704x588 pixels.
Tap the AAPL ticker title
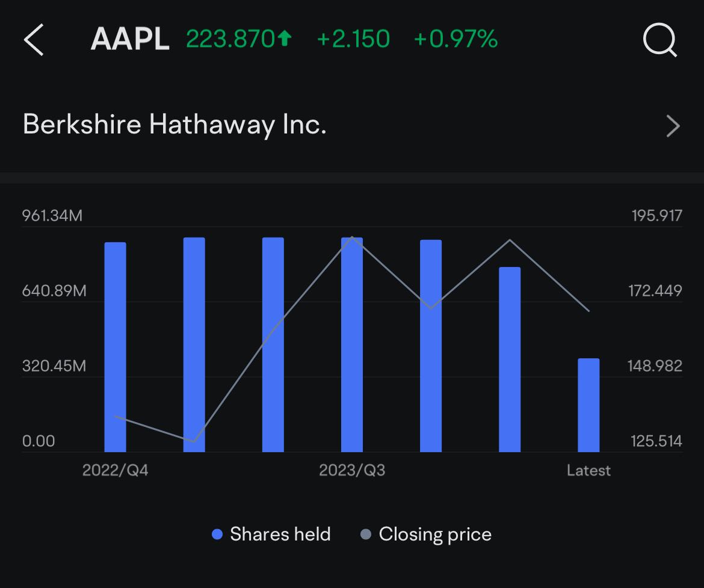tap(130, 39)
